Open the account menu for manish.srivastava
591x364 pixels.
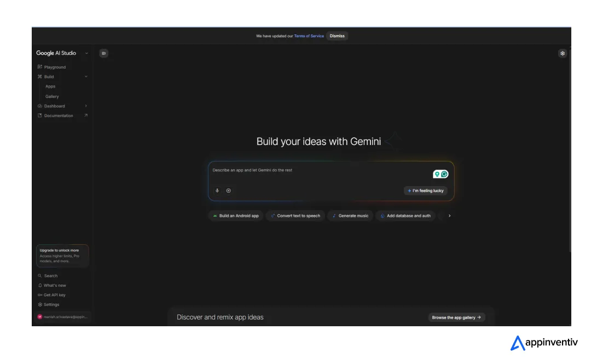[x=62, y=317]
